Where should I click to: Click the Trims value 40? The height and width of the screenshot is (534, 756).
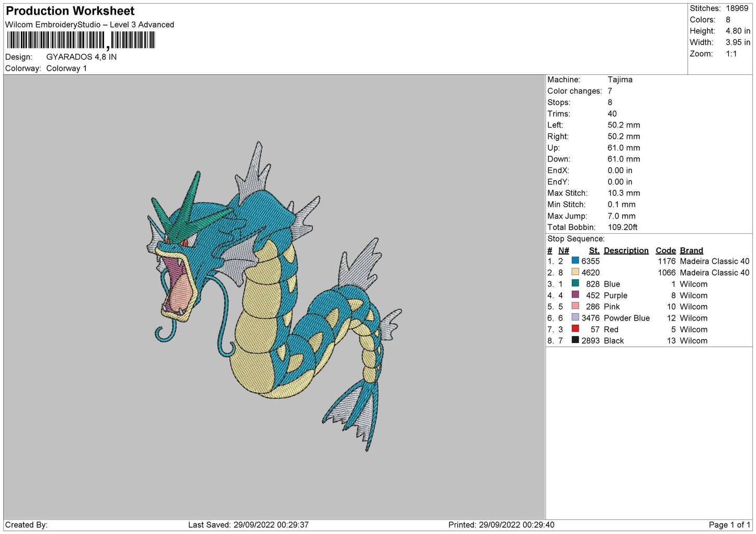(612, 114)
